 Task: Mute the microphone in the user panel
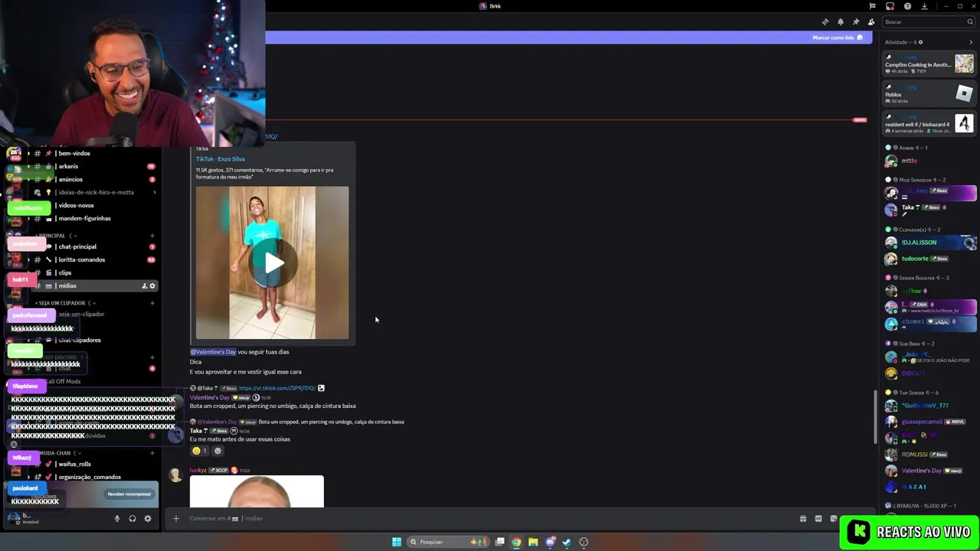117,518
